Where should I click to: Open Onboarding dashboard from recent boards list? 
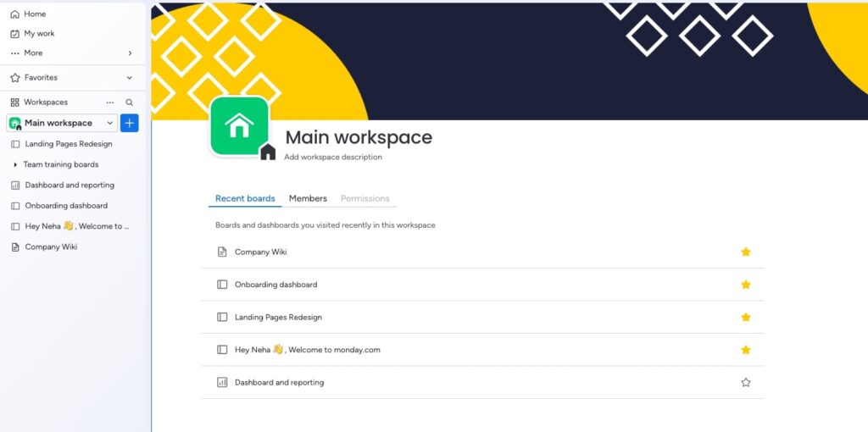[x=276, y=285]
